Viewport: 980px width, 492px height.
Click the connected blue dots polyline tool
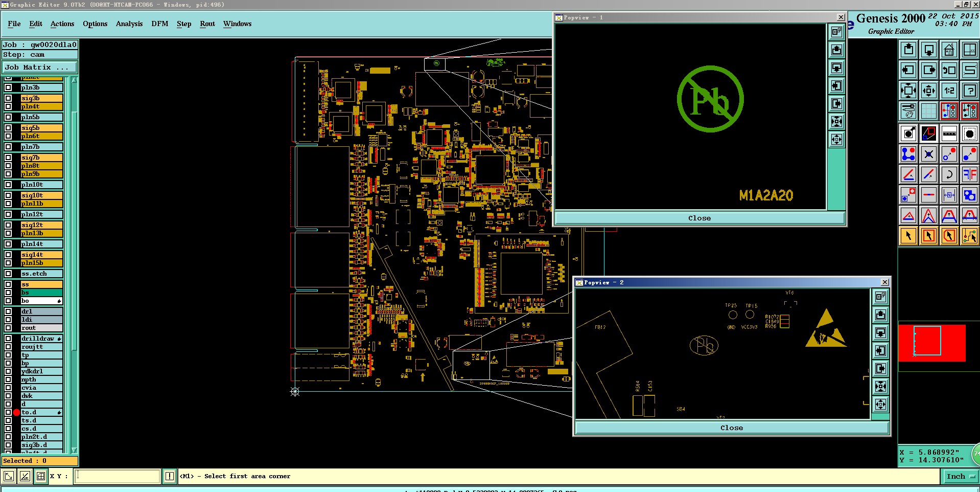(x=908, y=154)
